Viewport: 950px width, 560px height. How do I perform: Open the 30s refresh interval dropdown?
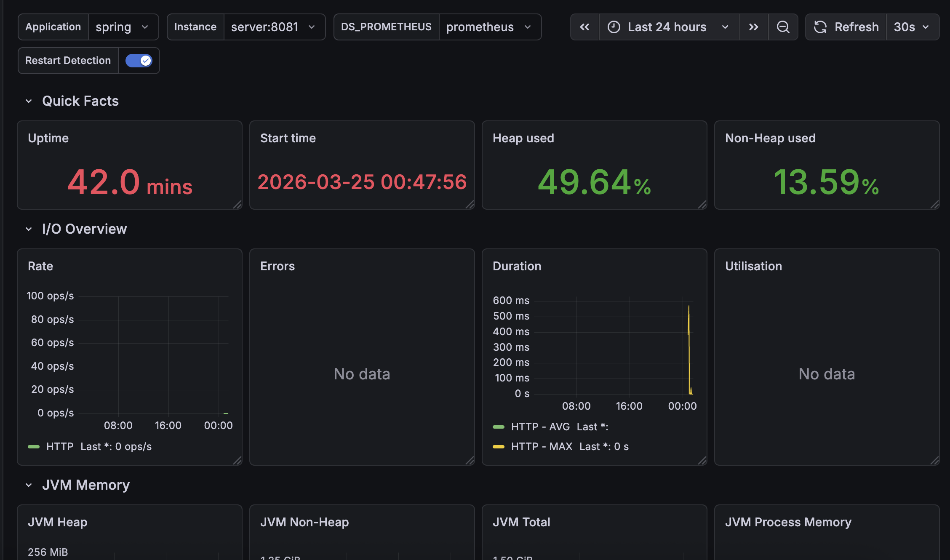[x=912, y=27]
